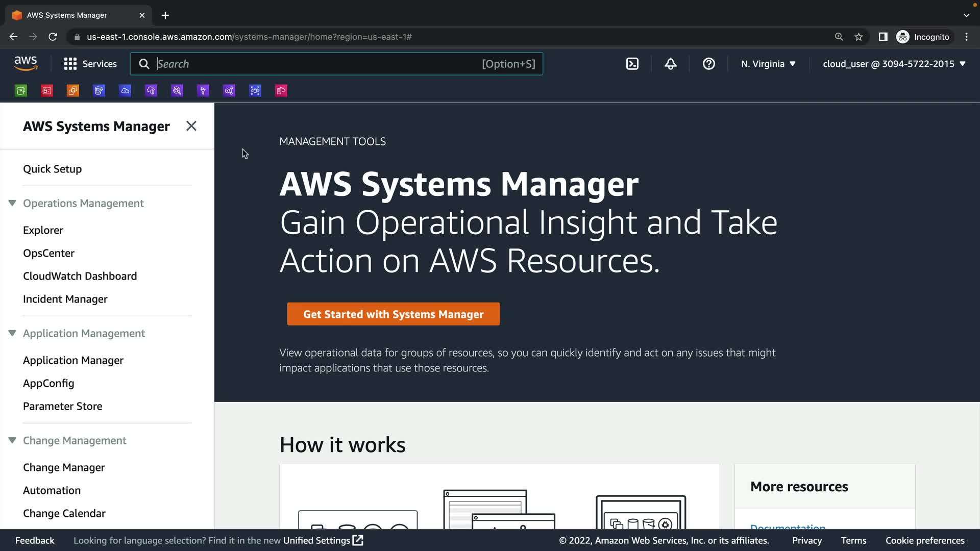Open the N. Virginia region dropdown
The width and height of the screenshot is (980, 551).
(768, 64)
